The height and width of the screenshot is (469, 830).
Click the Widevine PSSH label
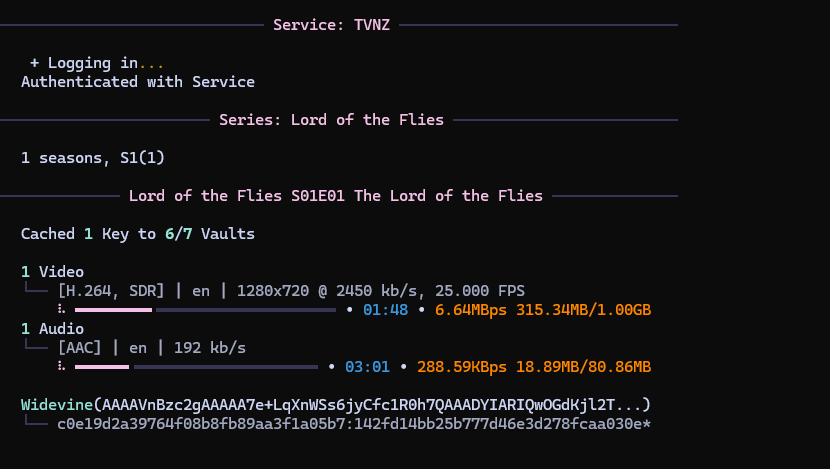57,405
